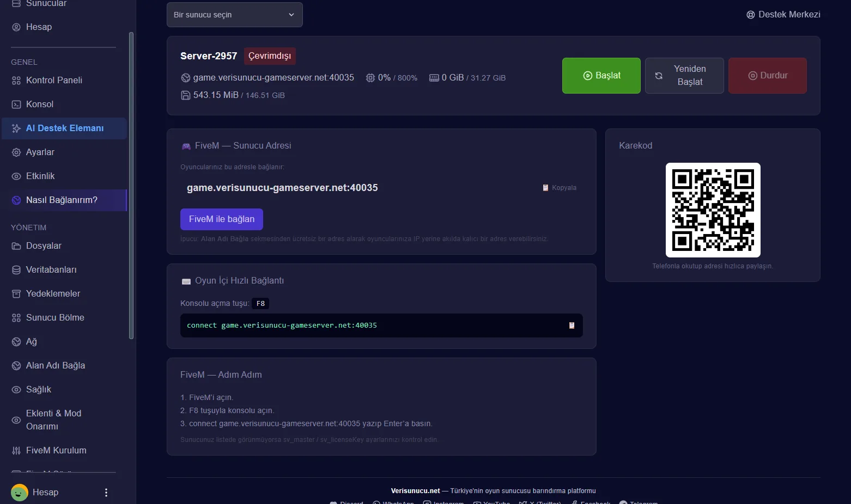Copy server address with Kopyala
Image resolution: width=851 pixels, height=504 pixels.
point(560,188)
